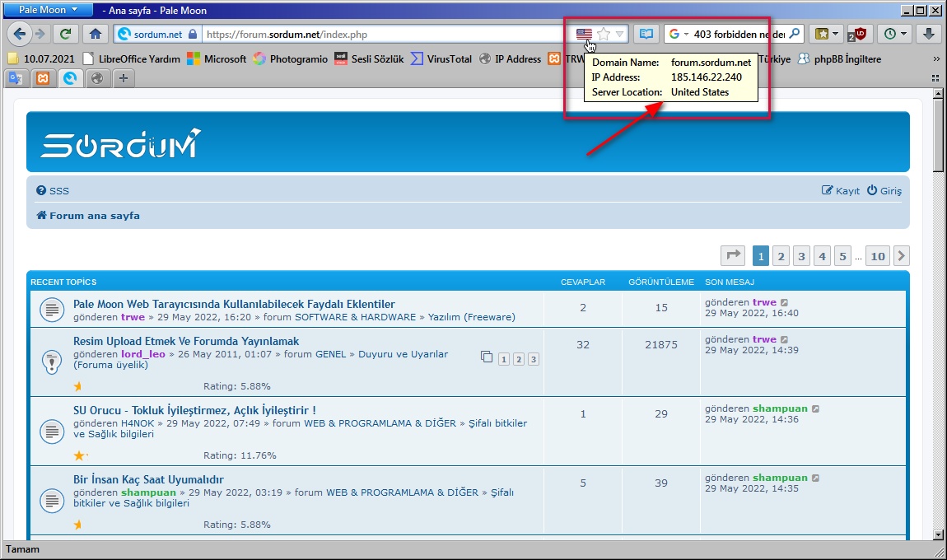Open the IP Address bookmark
The height and width of the screenshot is (560, 947).
pyautogui.click(x=511, y=58)
